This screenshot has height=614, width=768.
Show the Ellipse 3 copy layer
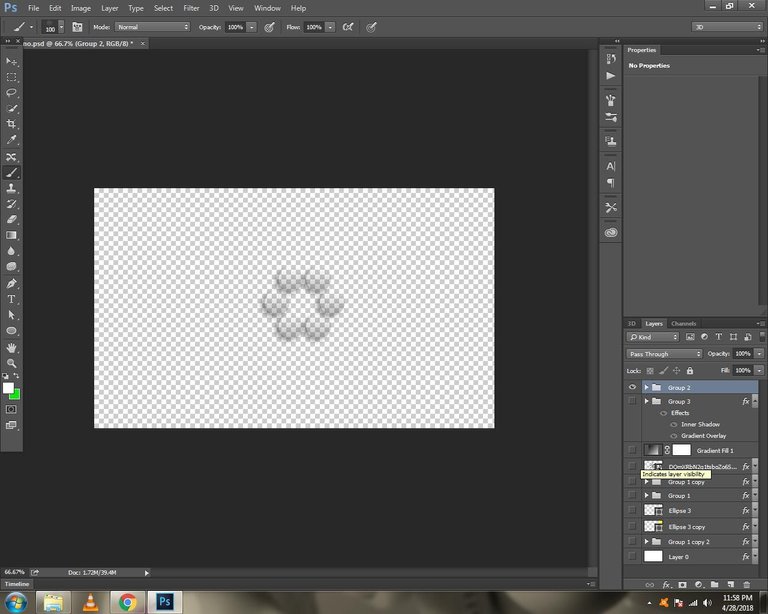tap(632, 526)
